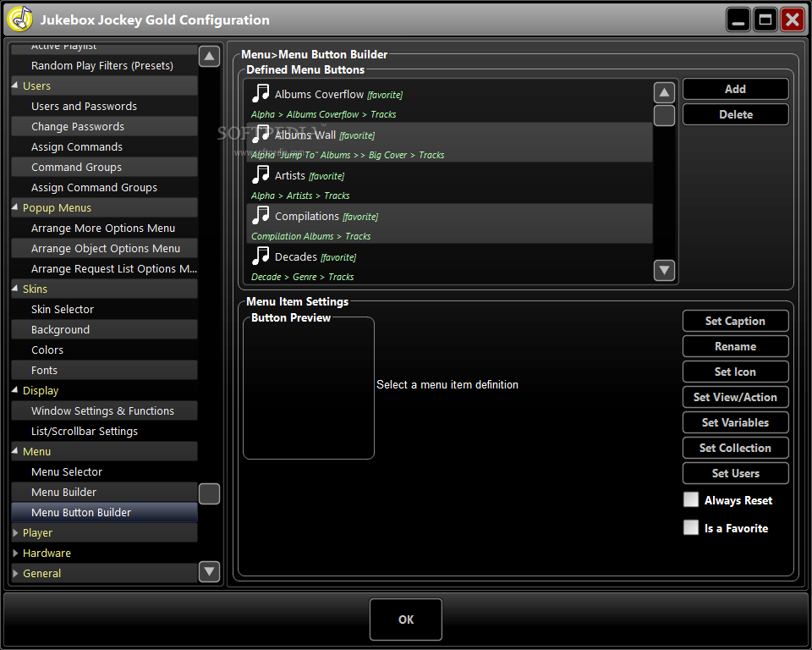
Task: Go to Menu Builder
Action: (x=104, y=492)
